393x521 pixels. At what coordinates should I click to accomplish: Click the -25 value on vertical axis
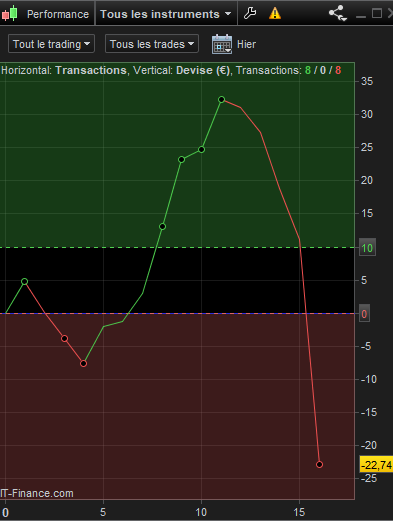coord(369,478)
